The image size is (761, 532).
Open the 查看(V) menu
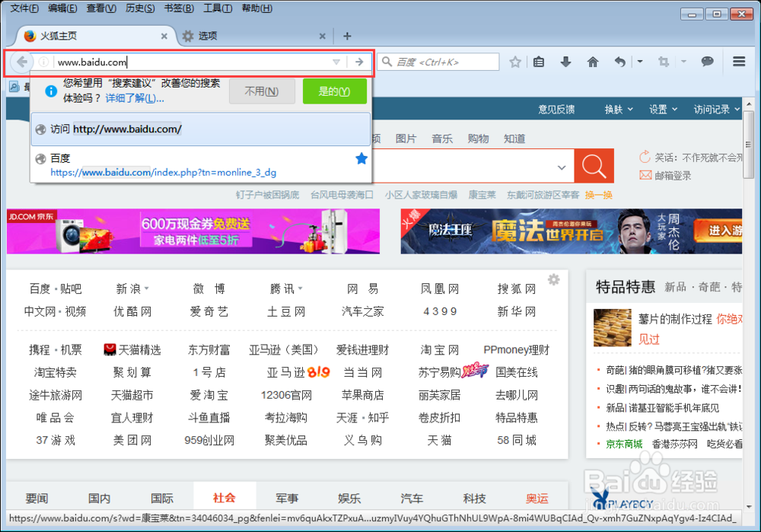(x=101, y=8)
